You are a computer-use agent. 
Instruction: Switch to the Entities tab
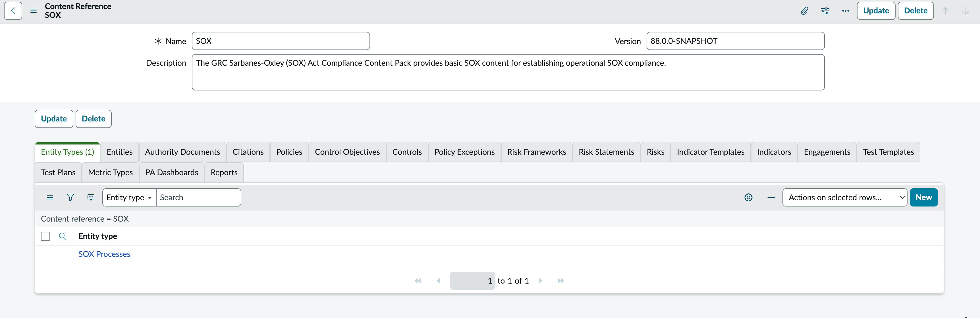[119, 152]
